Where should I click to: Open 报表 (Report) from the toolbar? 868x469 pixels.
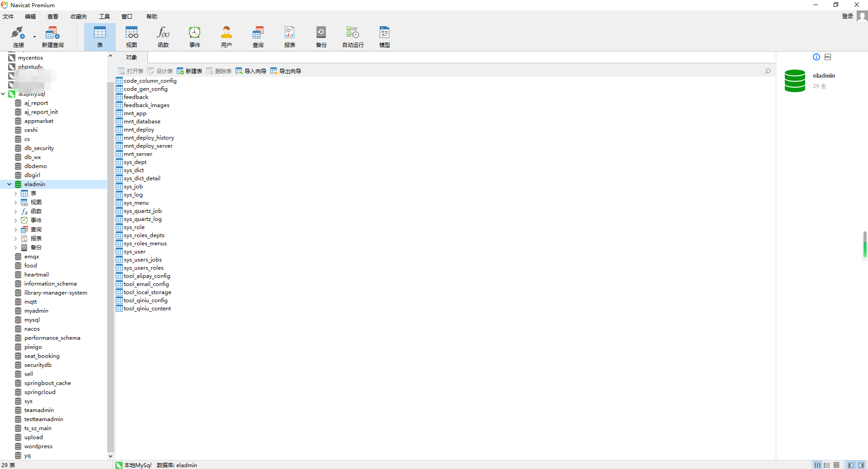290,37
